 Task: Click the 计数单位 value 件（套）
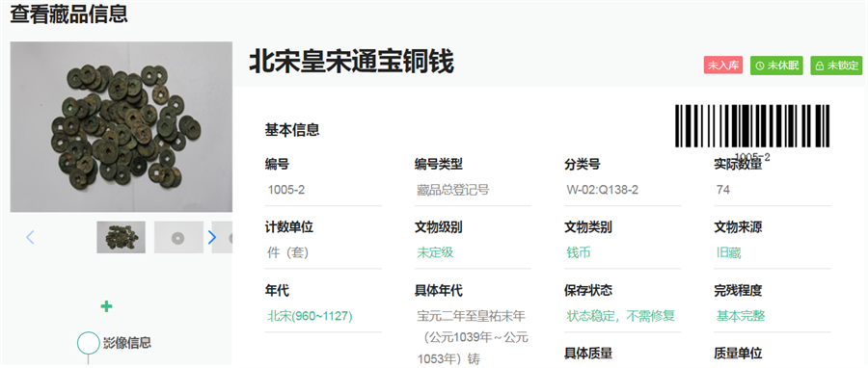287,253
